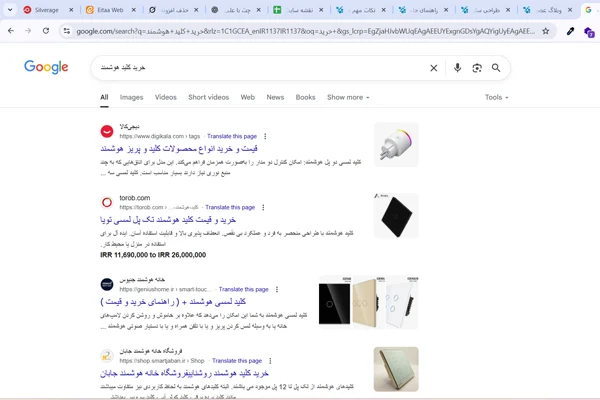Image resolution: width=600 pixels, height=400 pixels.
Task: Click the address bar URL
Action: [305, 31]
